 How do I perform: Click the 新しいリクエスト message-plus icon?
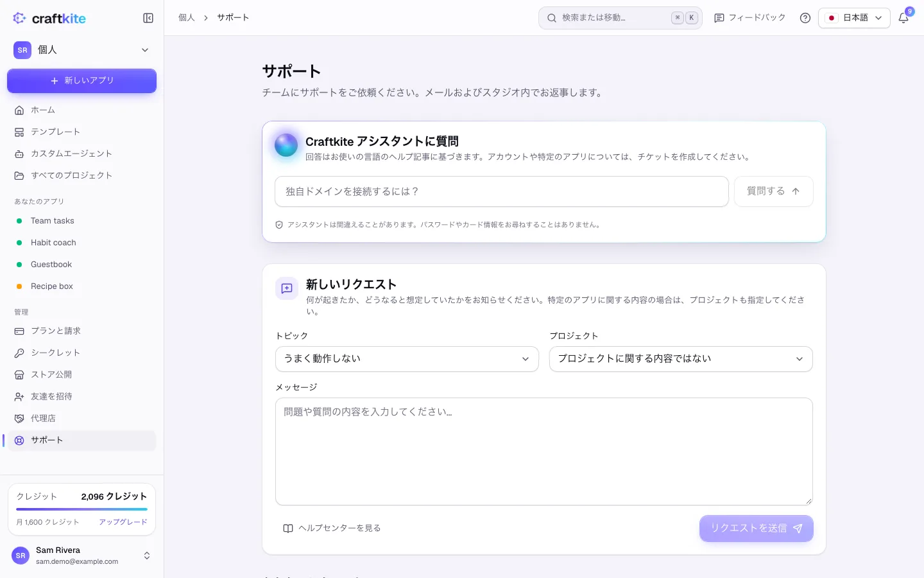click(287, 288)
